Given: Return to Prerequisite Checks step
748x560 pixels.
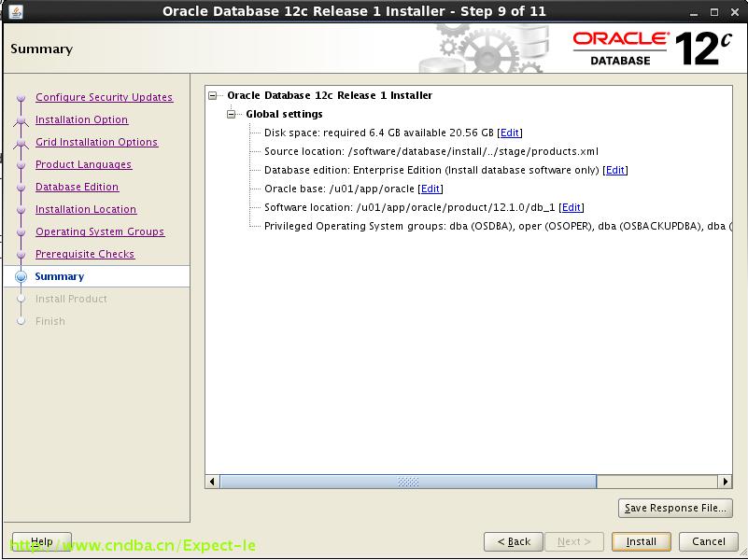Looking at the screenshot, I should tap(85, 254).
